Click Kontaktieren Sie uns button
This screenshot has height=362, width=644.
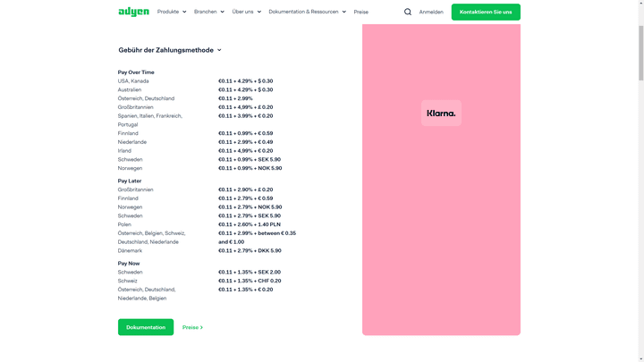[486, 12]
